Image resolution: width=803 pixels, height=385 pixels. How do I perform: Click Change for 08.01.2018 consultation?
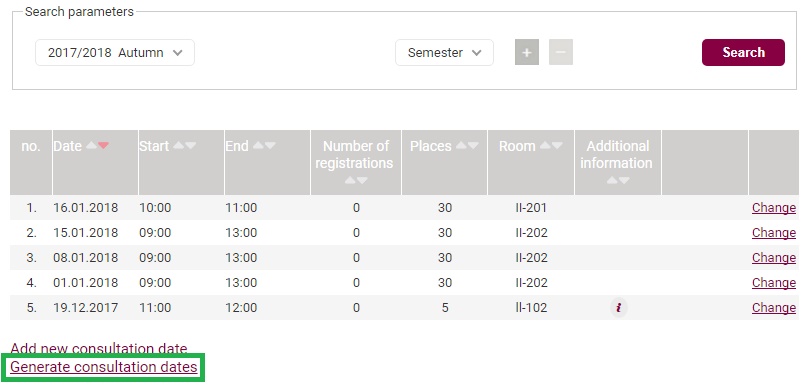point(774,258)
